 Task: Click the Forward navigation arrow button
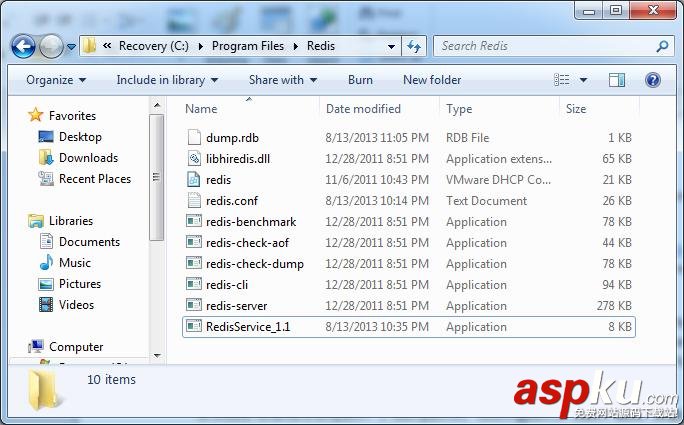[51, 46]
